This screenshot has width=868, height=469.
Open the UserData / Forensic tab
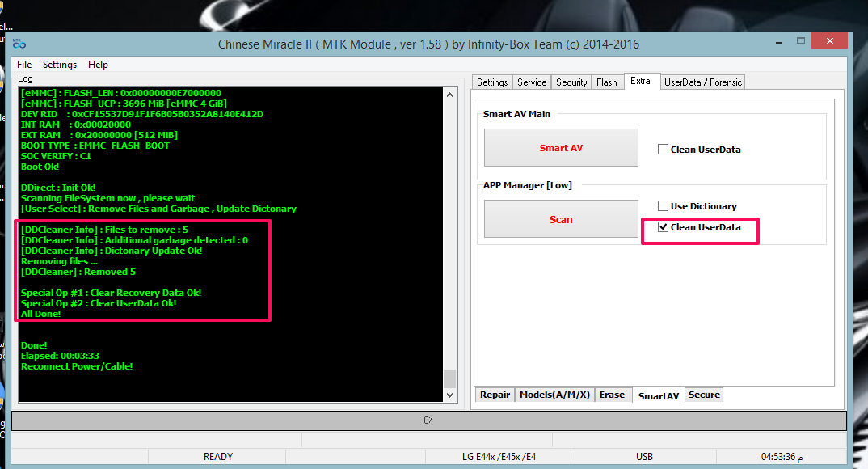click(703, 82)
